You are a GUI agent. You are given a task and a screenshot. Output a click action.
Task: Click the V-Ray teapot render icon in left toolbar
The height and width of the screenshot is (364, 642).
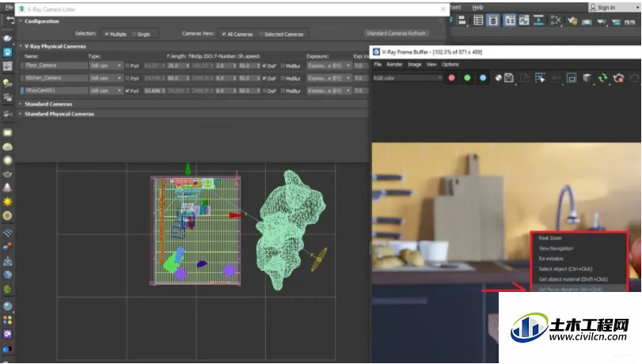tap(7, 38)
